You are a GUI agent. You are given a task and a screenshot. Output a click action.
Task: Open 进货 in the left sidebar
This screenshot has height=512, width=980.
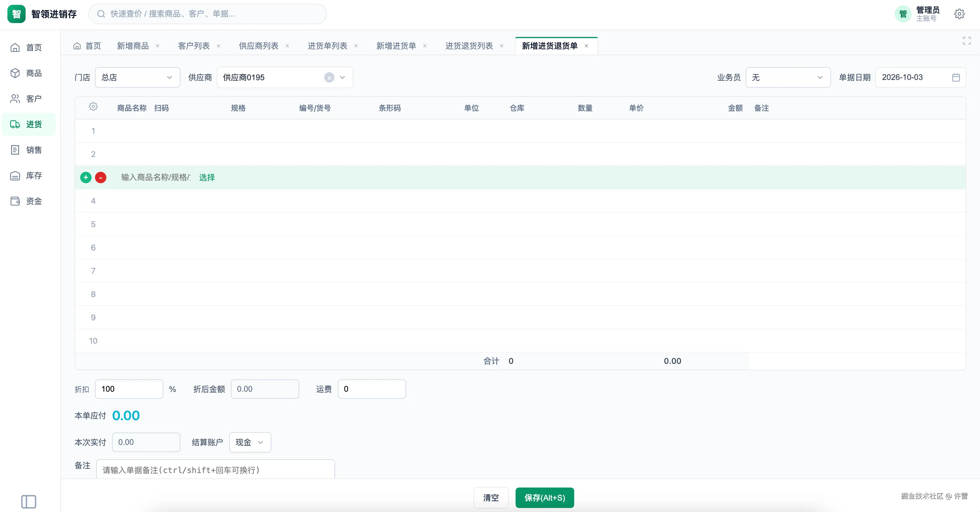click(x=28, y=124)
